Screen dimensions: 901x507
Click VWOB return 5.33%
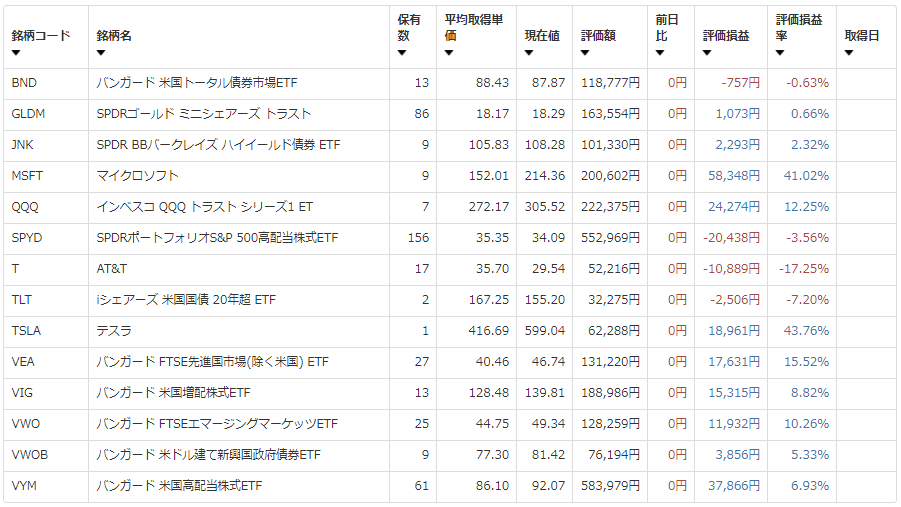tap(810, 455)
